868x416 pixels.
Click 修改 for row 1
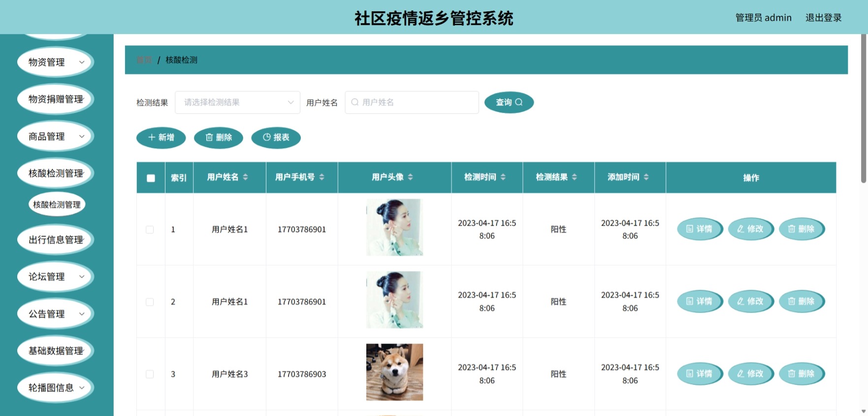[750, 229]
